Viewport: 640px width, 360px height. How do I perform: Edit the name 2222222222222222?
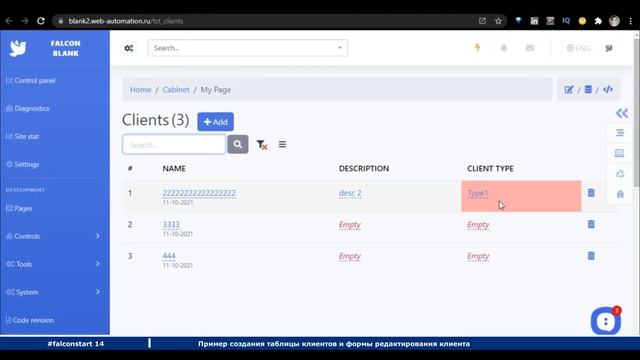tap(199, 193)
